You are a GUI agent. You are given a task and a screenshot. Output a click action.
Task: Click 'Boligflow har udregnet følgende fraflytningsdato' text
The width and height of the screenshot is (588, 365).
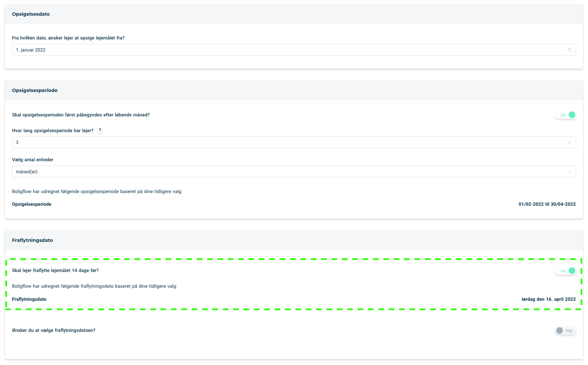[94, 286]
